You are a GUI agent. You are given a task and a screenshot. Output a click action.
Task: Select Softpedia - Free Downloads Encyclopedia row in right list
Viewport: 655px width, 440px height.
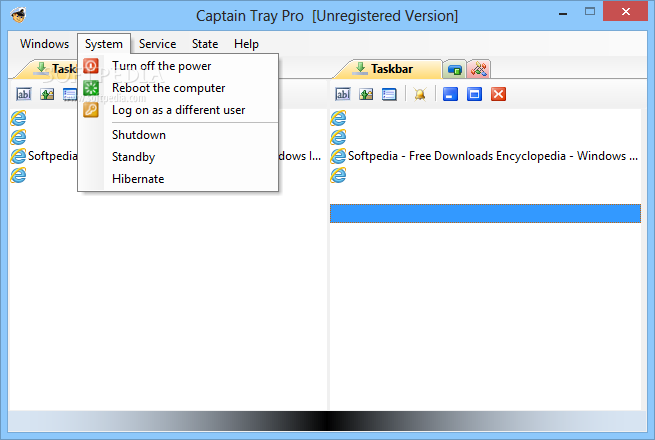485,156
